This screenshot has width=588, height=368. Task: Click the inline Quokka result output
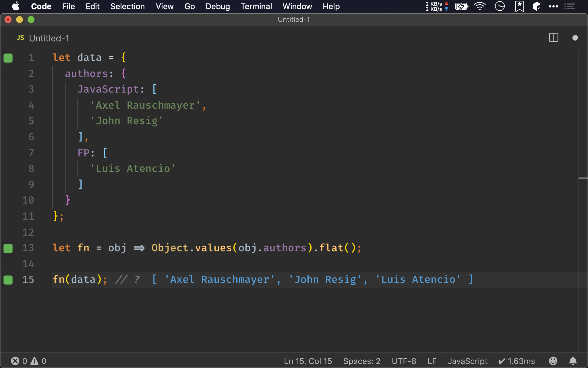[x=313, y=279]
